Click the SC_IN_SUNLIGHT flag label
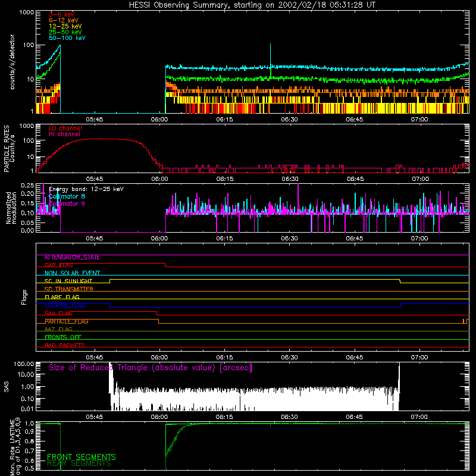Screen dimensions: 476x476 (x=68, y=281)
